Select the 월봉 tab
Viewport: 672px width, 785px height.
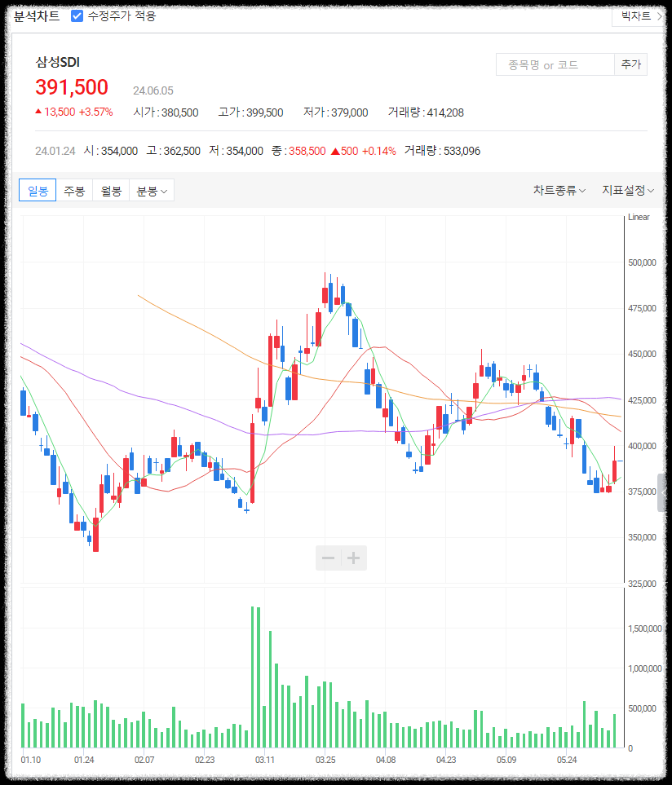(x=111, y=190)
